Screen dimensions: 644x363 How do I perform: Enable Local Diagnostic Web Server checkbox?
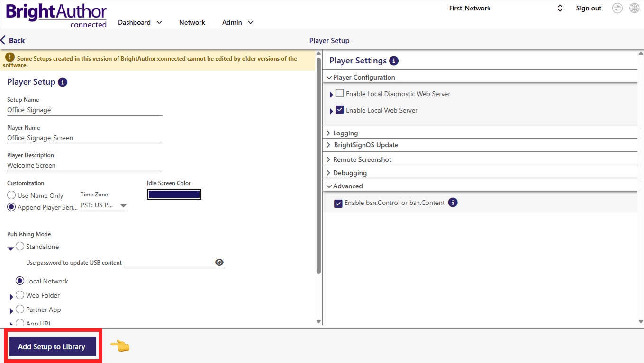[340, 93]
